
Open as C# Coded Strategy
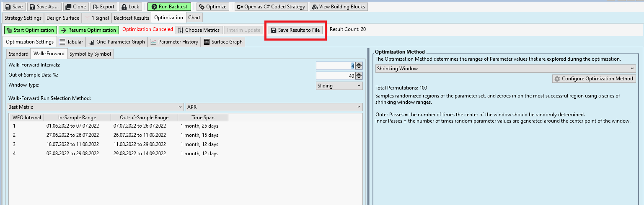[271, 7]
